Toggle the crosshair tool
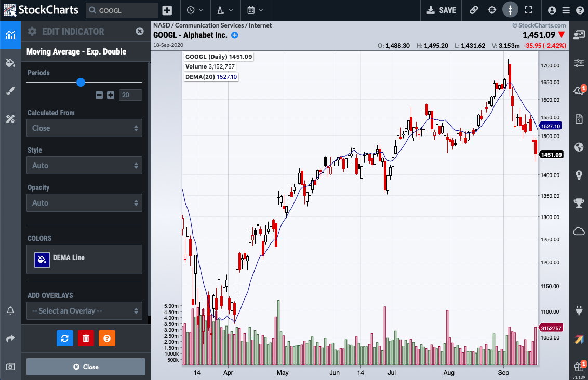Viewport: 588px width, 380px height. click(492, 10)
